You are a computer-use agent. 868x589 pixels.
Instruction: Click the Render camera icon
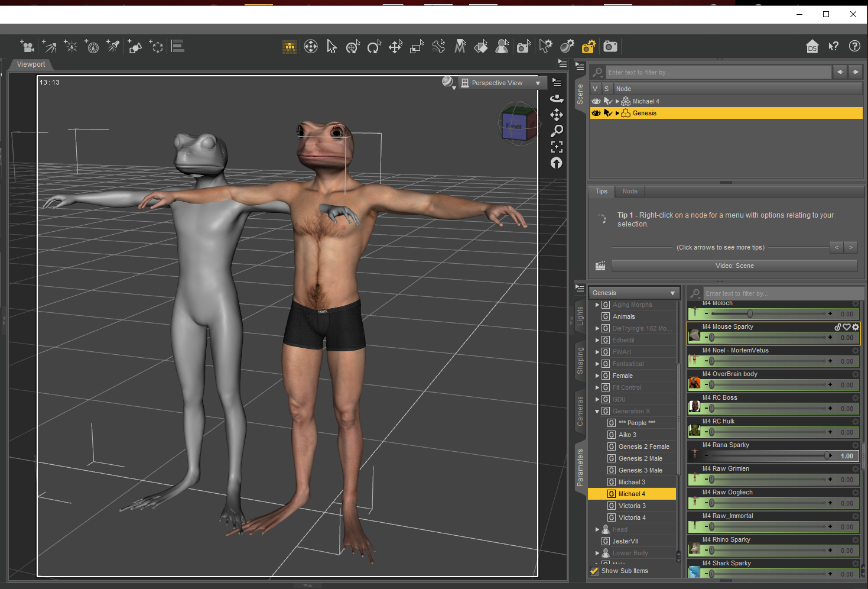click(x=610, y=47)
